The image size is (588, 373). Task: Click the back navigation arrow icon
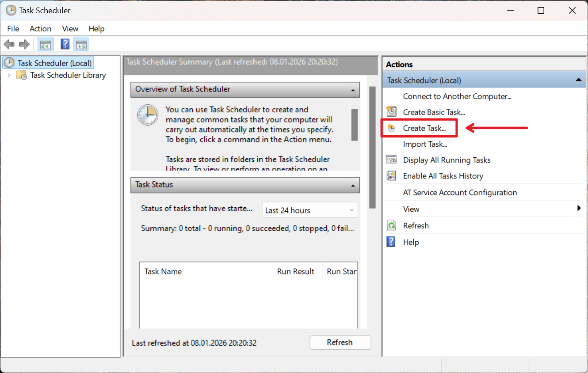9,44
